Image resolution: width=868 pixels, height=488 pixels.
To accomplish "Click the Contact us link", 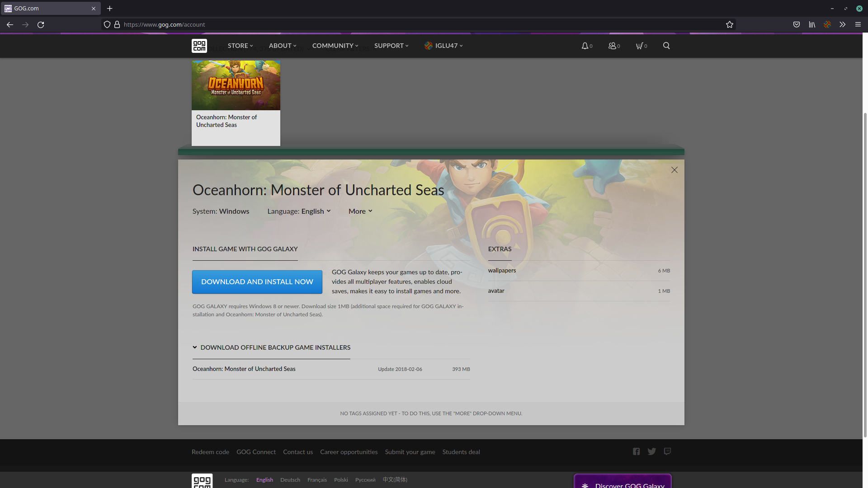I will tap(298, 452).
